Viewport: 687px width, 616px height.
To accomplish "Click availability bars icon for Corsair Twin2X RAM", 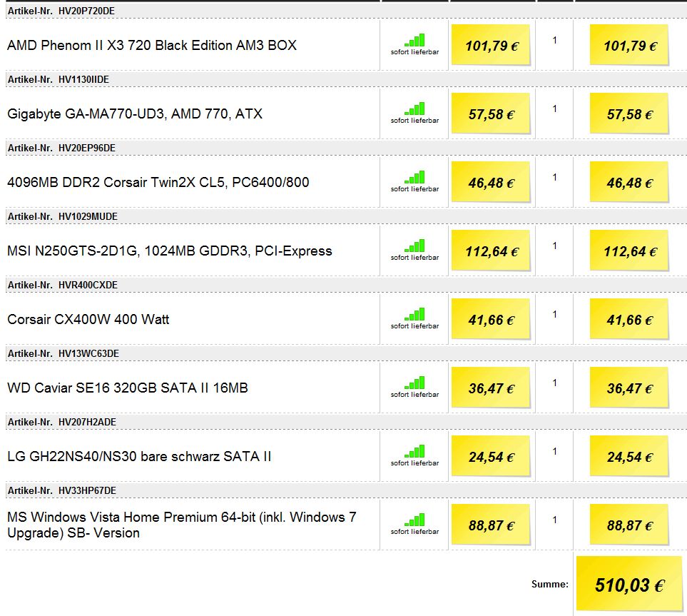I will point(414,177).
